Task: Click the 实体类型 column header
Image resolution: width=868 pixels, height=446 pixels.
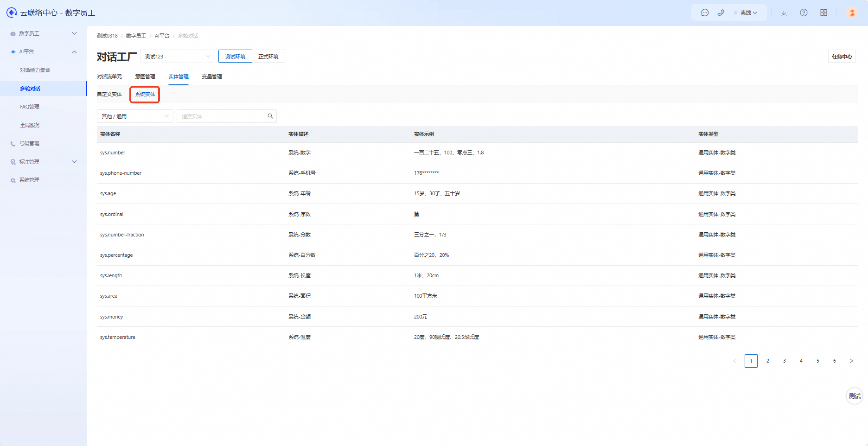Action: click(708, 134)
